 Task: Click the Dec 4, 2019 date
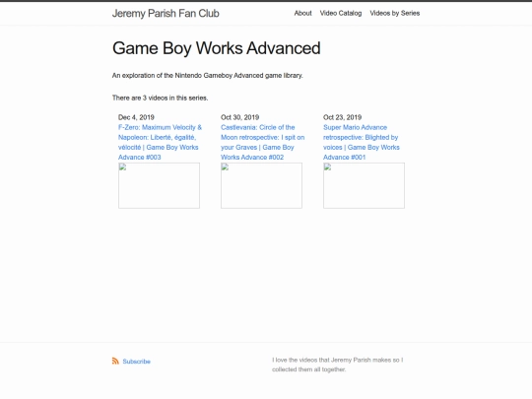coord(136,117)
